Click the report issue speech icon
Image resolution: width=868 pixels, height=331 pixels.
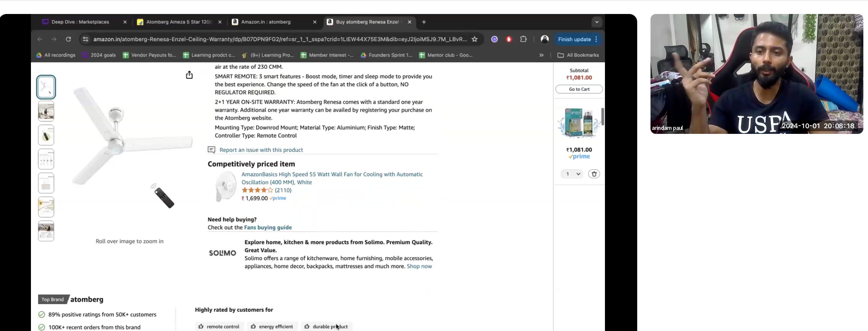pyautogui.click(x=211, y=150)
